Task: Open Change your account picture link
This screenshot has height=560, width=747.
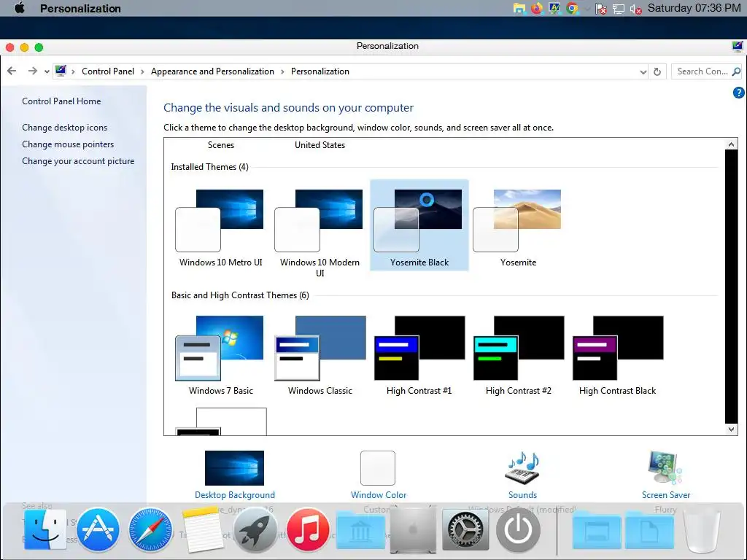Action: 78,161
